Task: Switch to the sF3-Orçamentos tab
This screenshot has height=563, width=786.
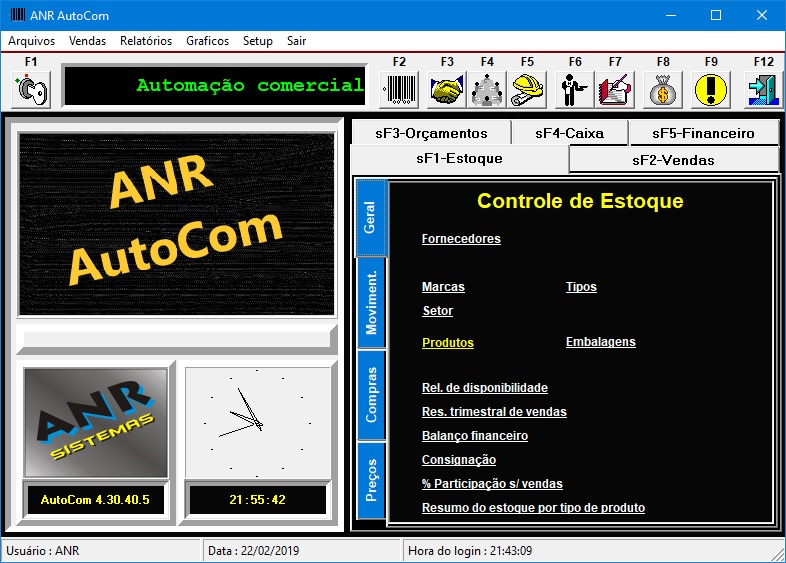Action: tap(431, 133)
